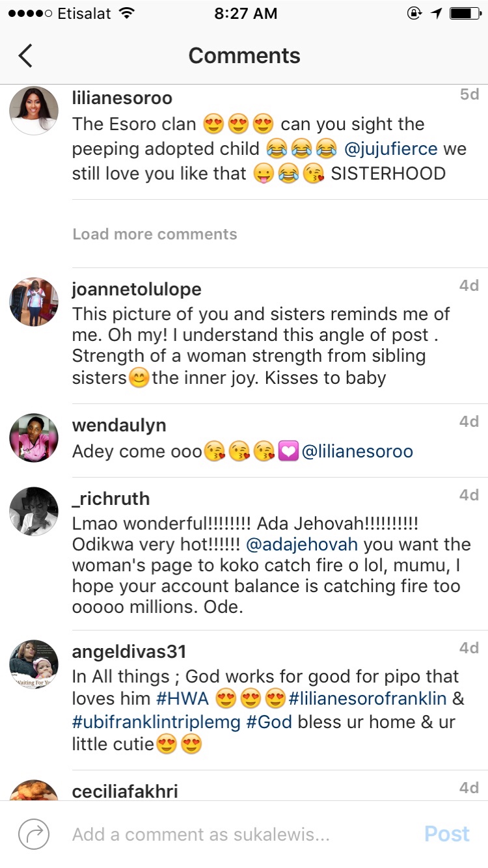Tap the battery indicator in status bar
This screenshot has height=868, width=488.
click(x=465, y=13)
